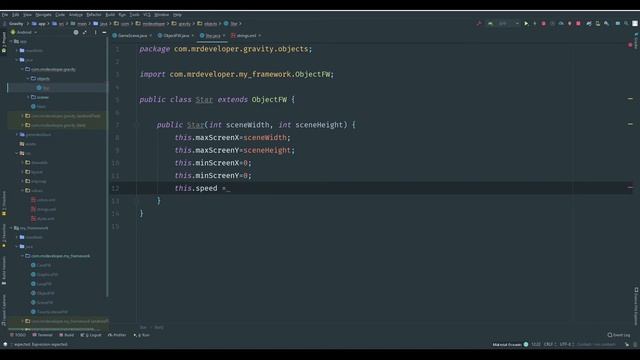Open the TODO tool window

tap(18, 335)
